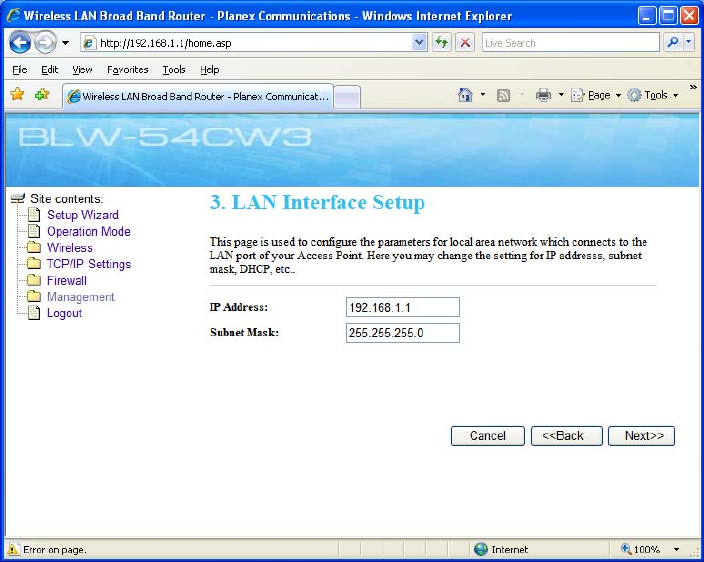Expand the Management folder link
Viewport: 704px width, 562px height.
pos(81,297)
